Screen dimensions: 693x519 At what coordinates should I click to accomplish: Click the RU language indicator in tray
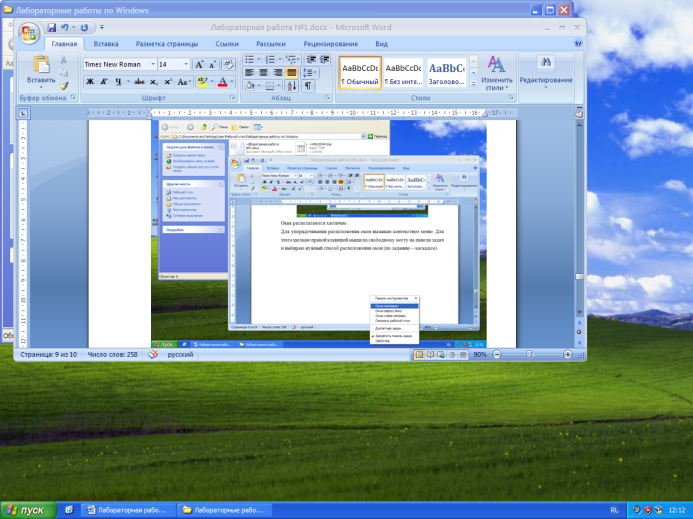[614, 510]
